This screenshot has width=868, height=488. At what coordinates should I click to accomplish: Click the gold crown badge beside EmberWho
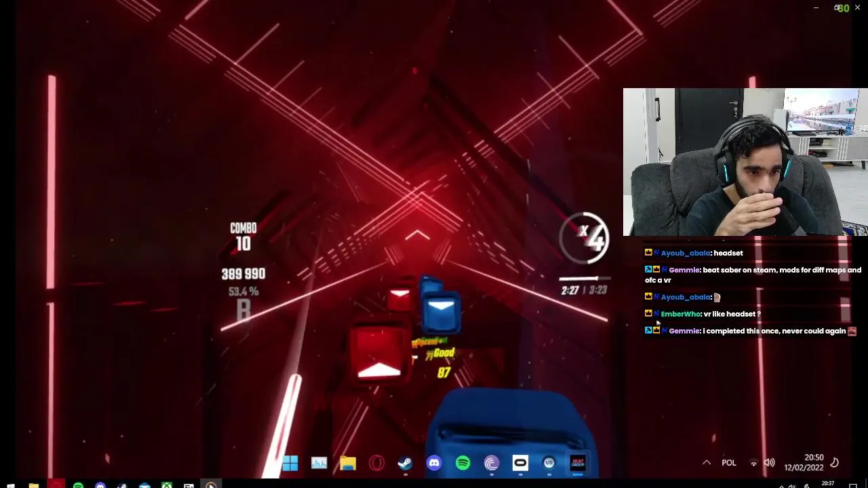tap(648, 314)
